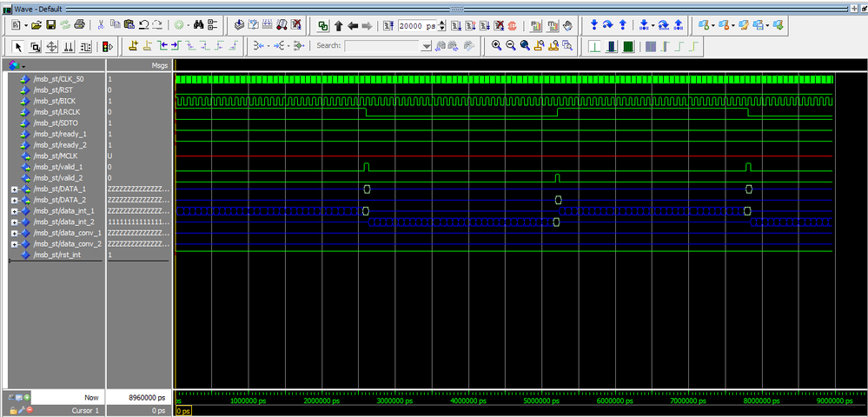The width and height of the screenshot is (868, 417).
Task: Click the run length 20000 ps field
Action: point(415,26)
